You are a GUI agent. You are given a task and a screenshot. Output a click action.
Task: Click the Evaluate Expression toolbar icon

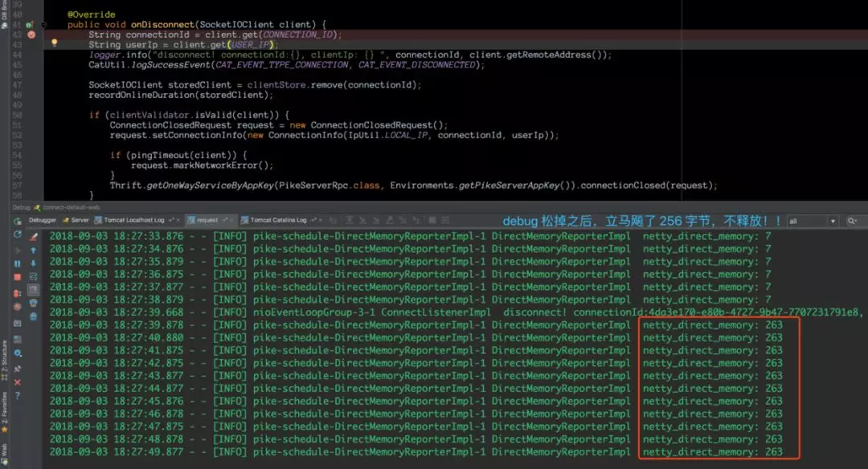[432, 220]
